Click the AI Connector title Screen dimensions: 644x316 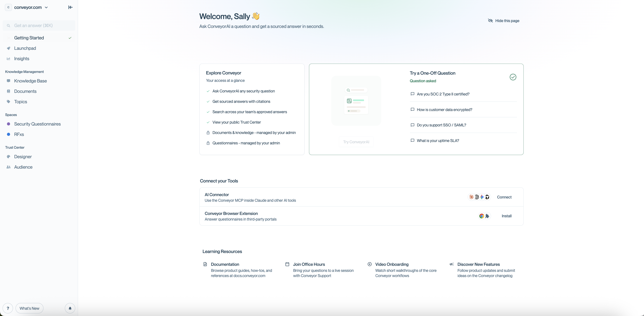pos(217,195)
